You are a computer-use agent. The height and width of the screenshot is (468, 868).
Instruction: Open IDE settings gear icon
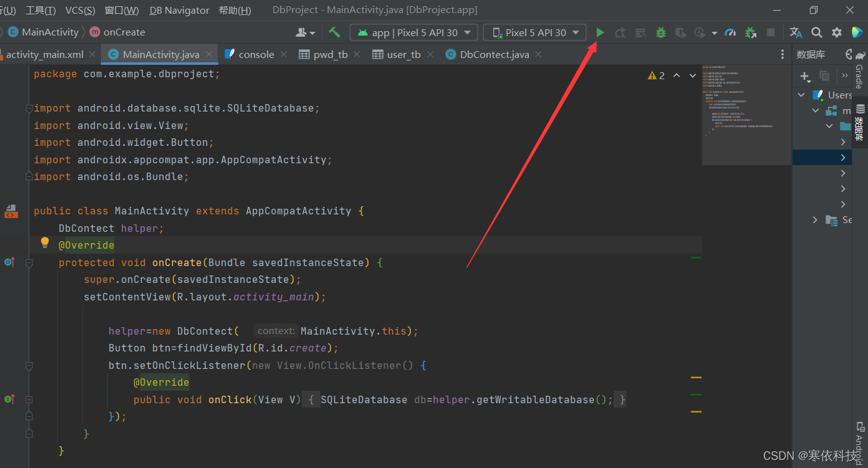pos(837,32)
